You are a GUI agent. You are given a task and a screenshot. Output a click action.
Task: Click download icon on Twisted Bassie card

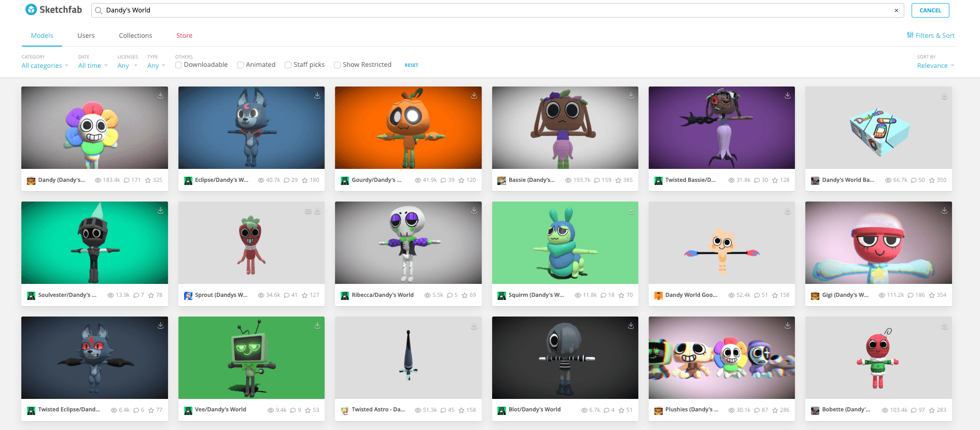point(788,95)
